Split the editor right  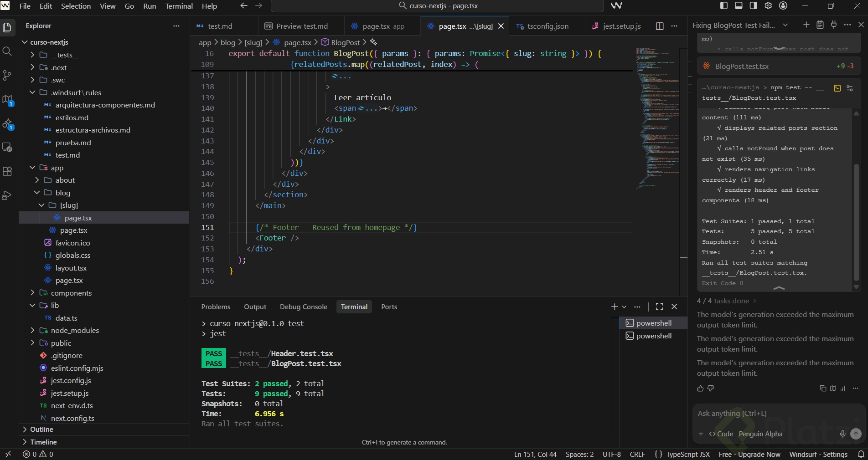[x=660, y=26]
